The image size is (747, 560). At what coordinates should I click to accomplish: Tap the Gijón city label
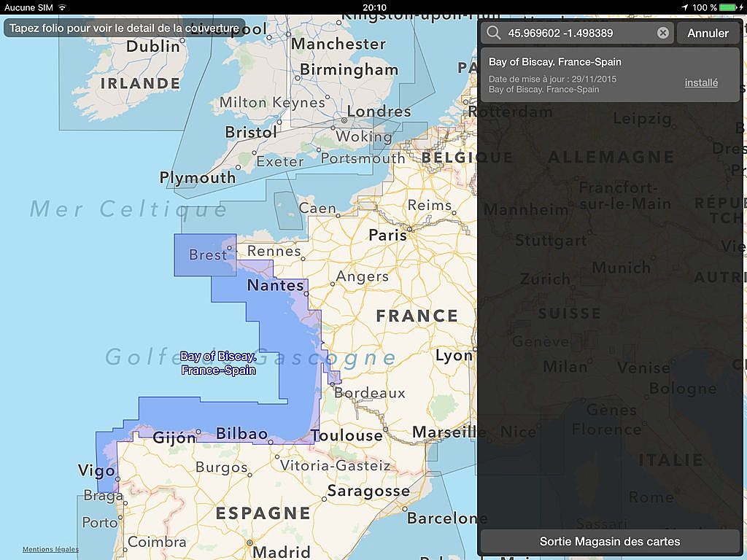(x=174, y=437)
